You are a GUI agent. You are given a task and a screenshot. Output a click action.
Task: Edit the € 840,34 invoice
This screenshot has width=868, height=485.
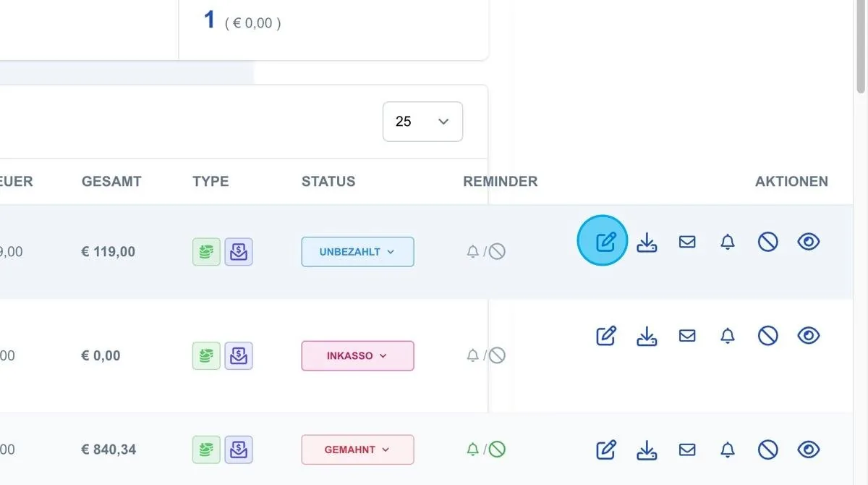tap(605, 450)
